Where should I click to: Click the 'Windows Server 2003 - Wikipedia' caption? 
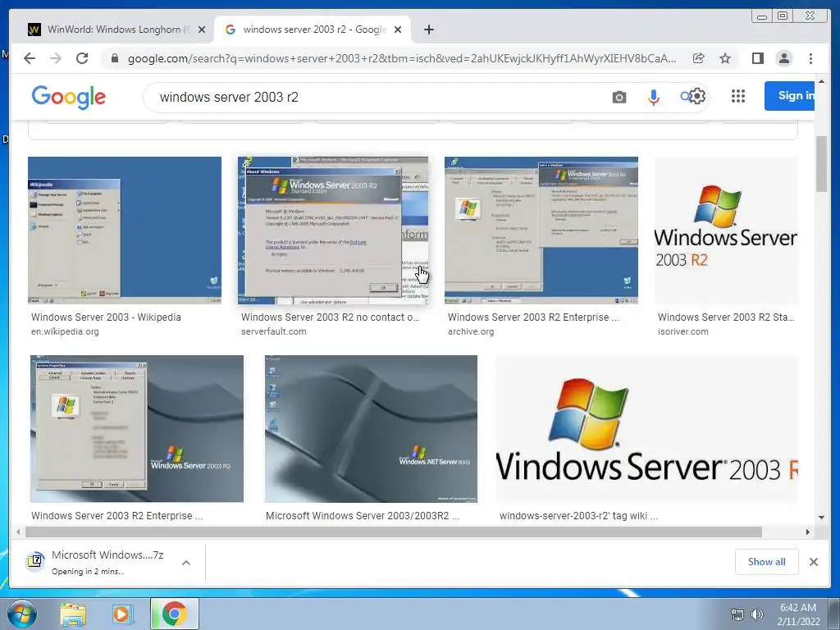[x=106, y=317]
